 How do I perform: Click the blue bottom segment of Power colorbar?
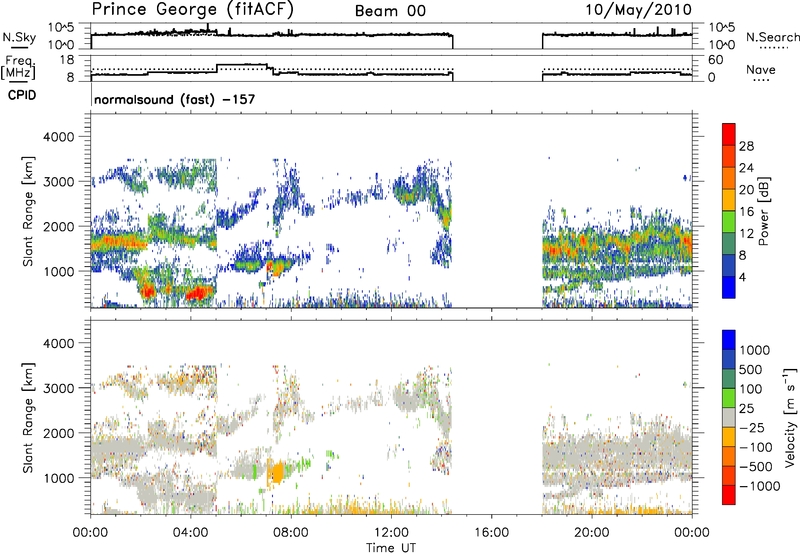(x=729, y=287)
